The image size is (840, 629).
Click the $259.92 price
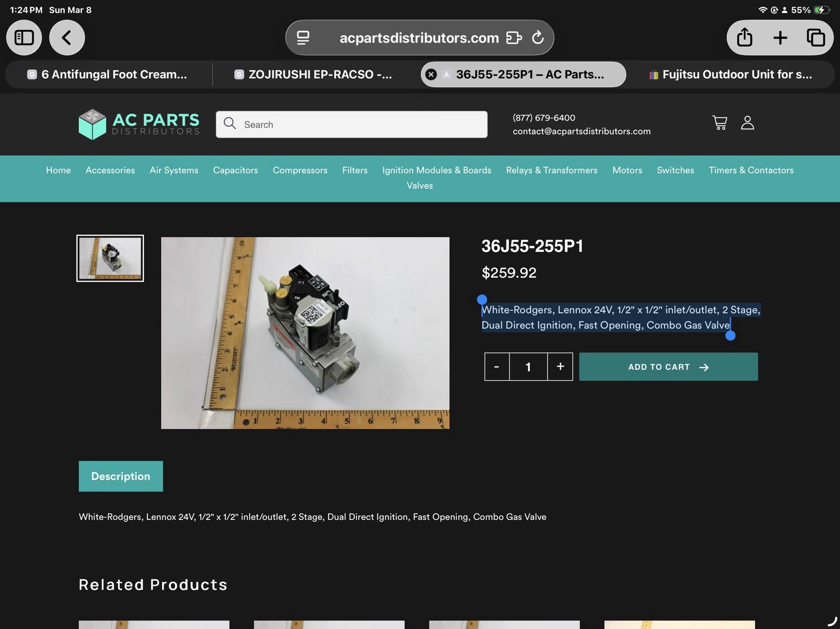(x=509, y=273)
